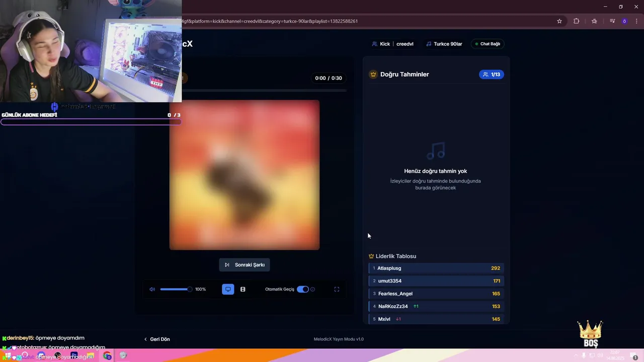This screenshot has width=644, height=362.
Task: Open the media controls music-list icon
Action: pos(612,21)
